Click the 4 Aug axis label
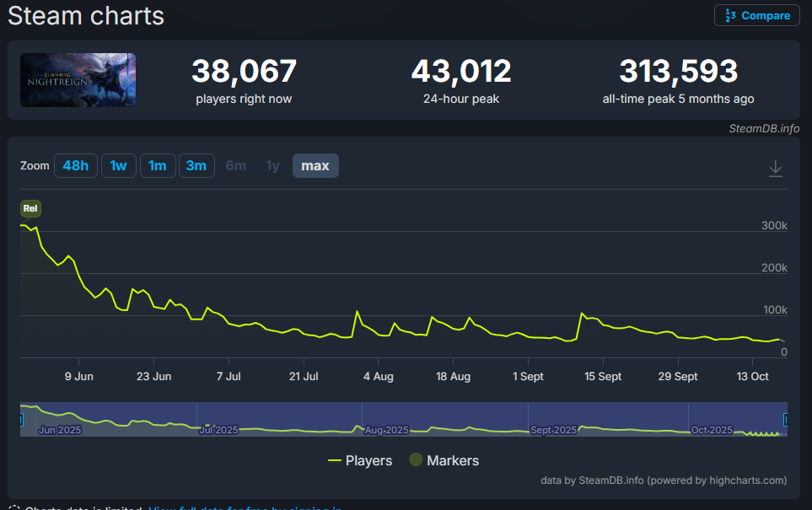This screenshot has width=812, height=510. (378, 377)
